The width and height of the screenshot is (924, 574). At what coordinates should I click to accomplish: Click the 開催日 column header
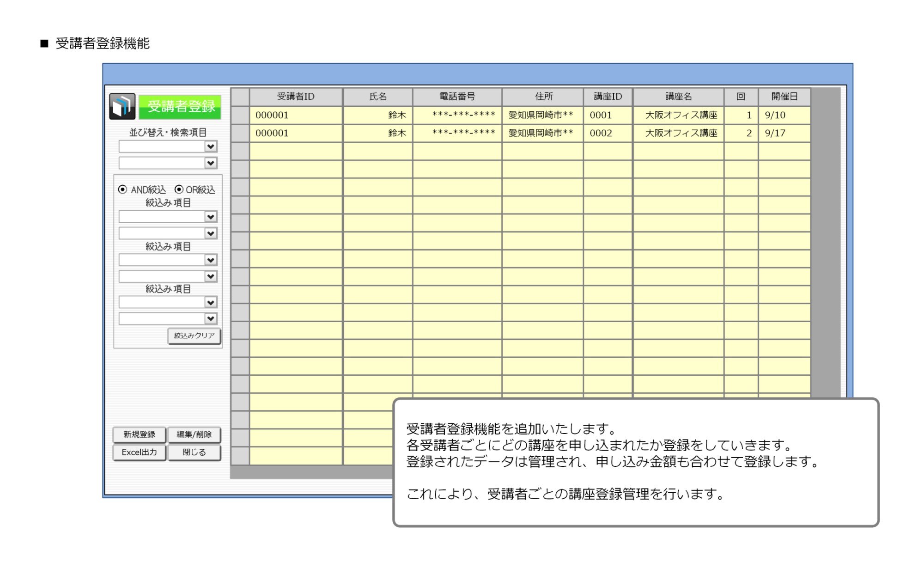pyautogui.click(x=784, y=97)
